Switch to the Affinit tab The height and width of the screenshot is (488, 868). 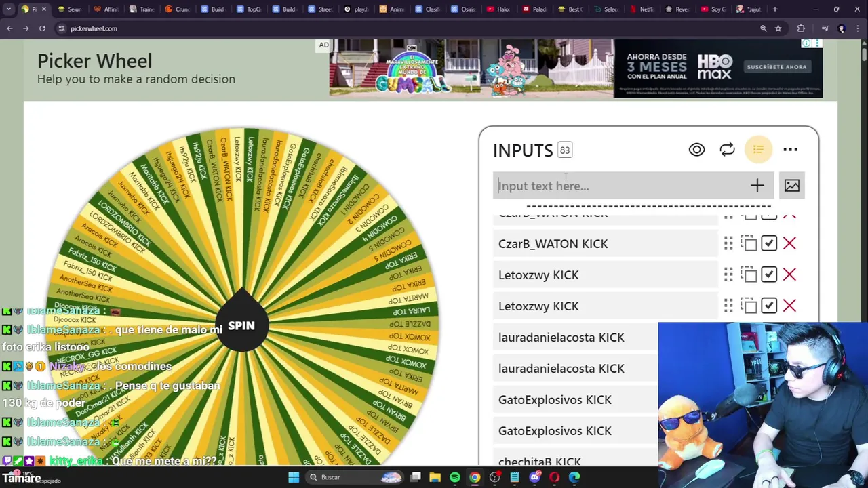pos(106,9)
